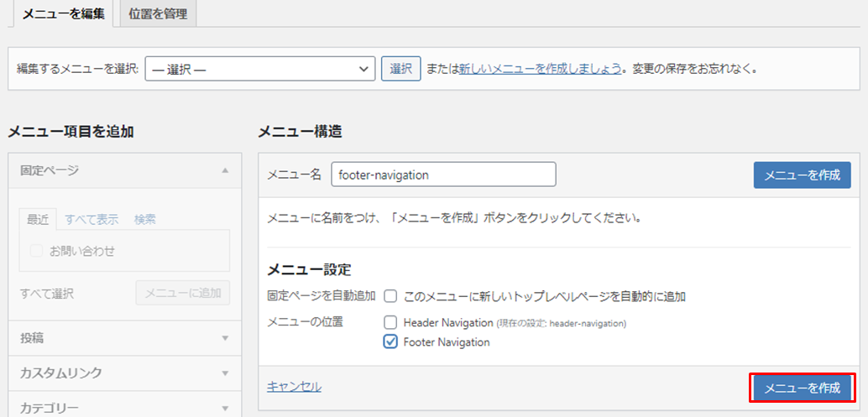Open the 位置を管理 tab

(x=158, y=14)
